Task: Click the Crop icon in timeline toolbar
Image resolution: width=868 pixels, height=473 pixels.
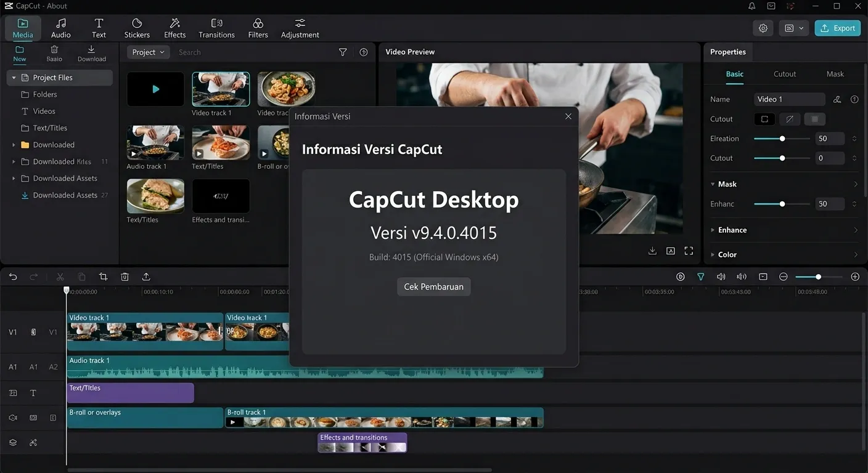Action: click(103, 277)
